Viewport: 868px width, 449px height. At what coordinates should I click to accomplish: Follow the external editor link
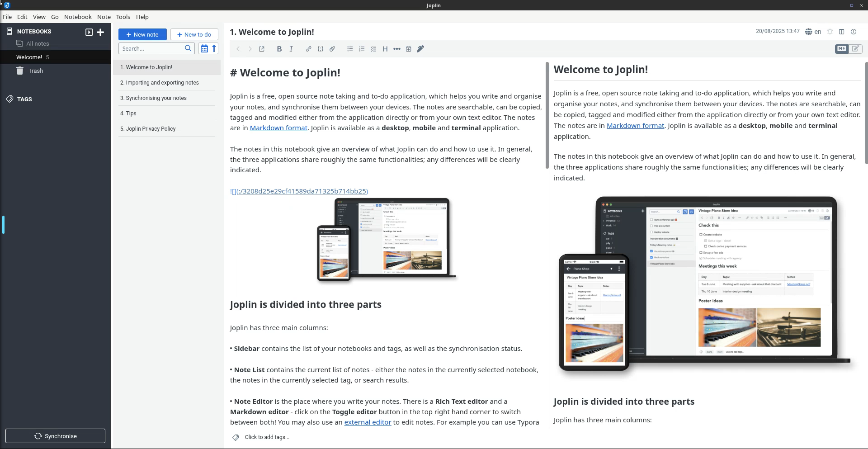tap(368, 422)
